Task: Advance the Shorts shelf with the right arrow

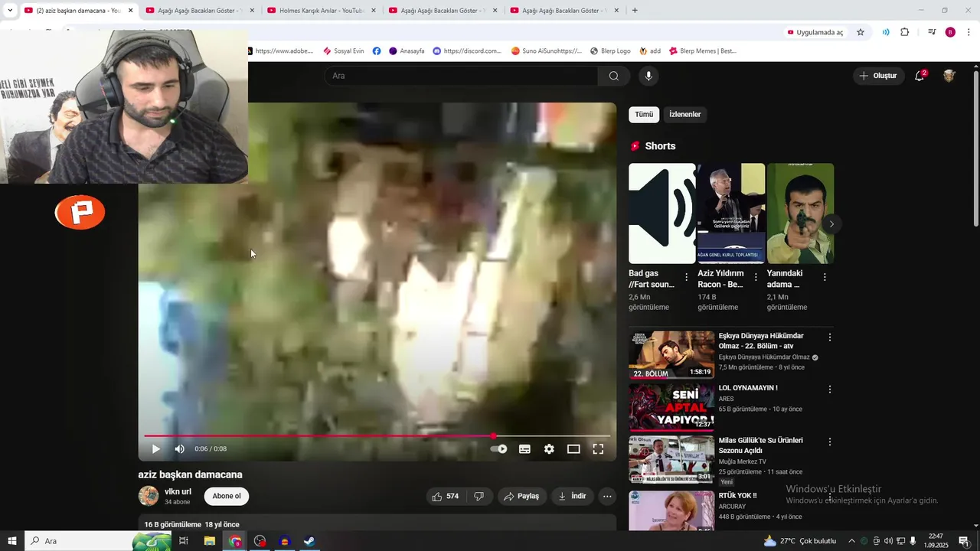Action: click(831, 224)
